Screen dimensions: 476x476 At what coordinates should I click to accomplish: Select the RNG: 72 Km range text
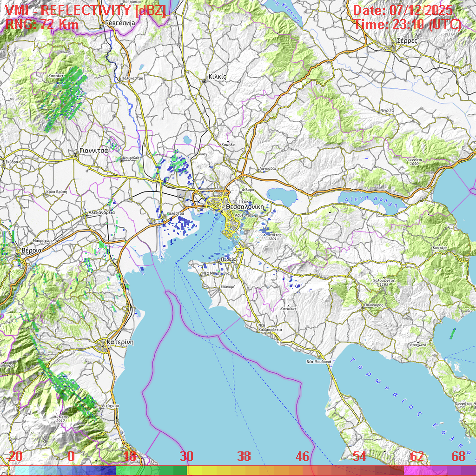[x=42, y=25]
